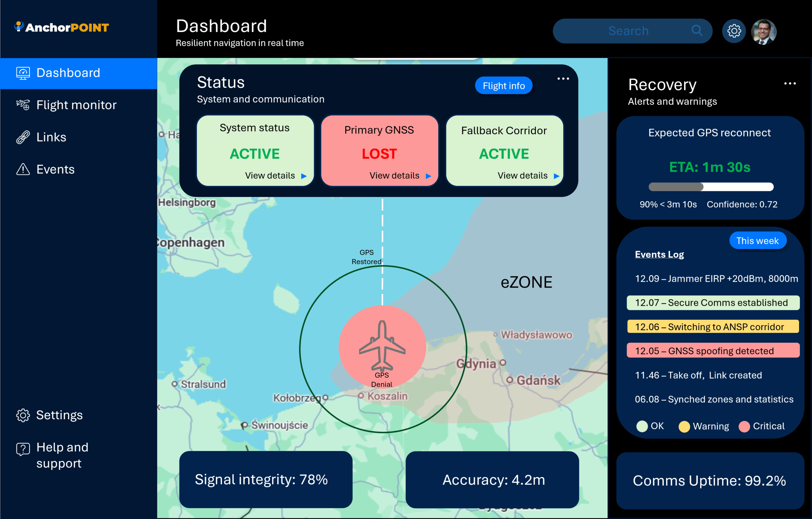Image resolution: width=812 pixels, height=519 pixels.
Task: Expand Fallback Corridor View details arrow
Action: click(x=556, y=176)
